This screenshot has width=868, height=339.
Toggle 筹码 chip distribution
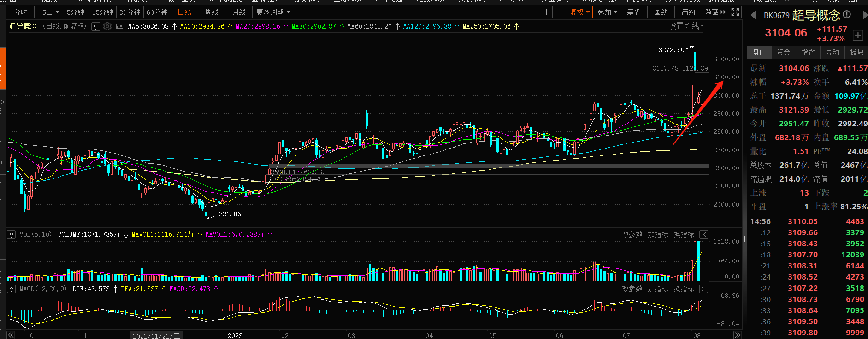coord(634,12)
